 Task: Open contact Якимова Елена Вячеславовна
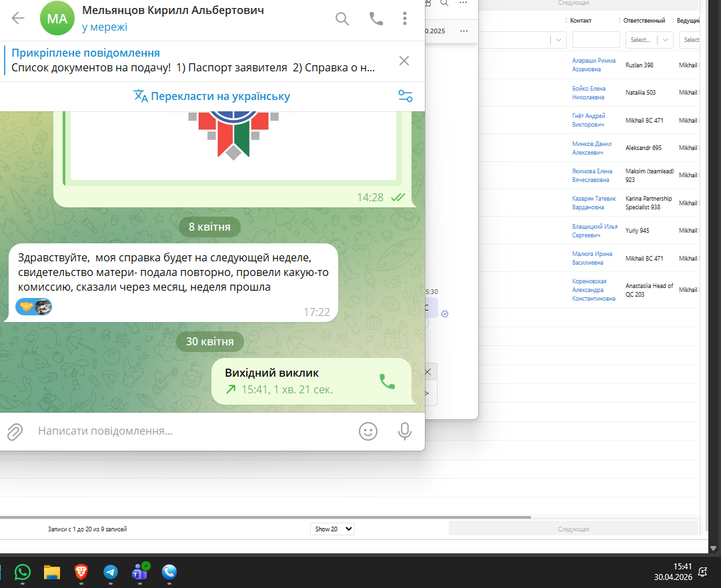592,175
